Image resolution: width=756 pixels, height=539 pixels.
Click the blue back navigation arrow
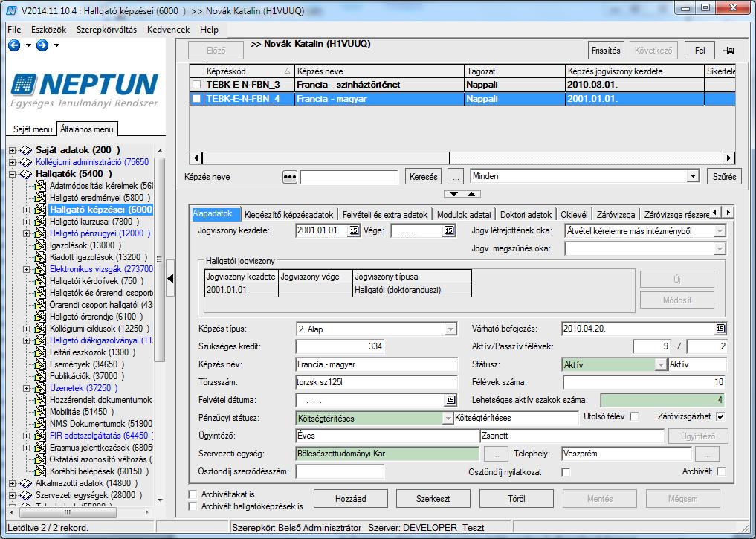coord(14,45)
